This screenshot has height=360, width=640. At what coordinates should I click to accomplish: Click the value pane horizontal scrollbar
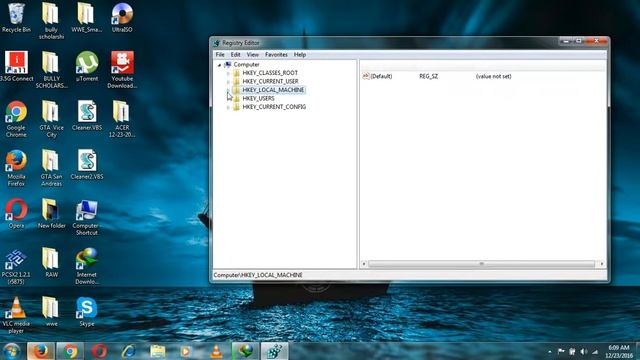tap(482, 264)
